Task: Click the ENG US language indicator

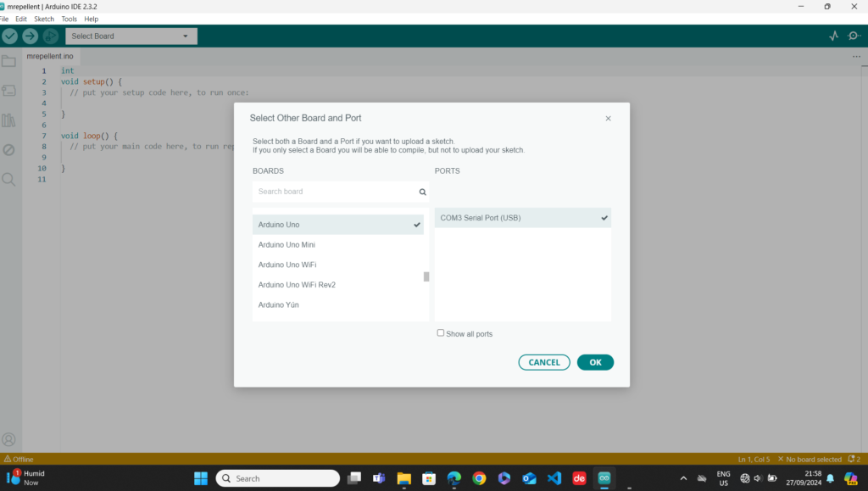Action: pos(724,478)
